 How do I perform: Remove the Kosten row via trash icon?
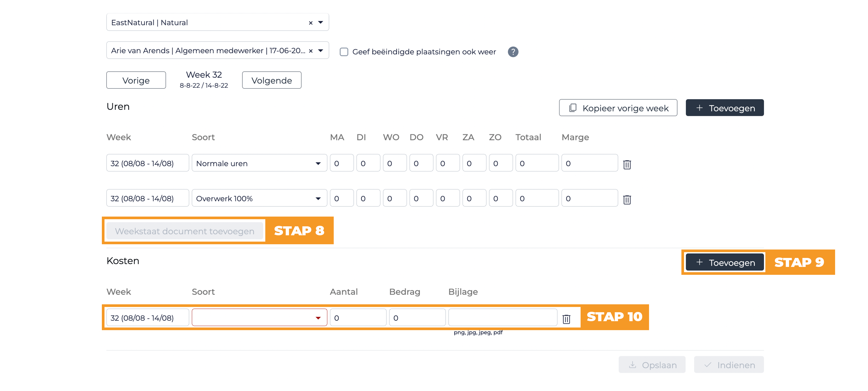click(x=566, y=319)
